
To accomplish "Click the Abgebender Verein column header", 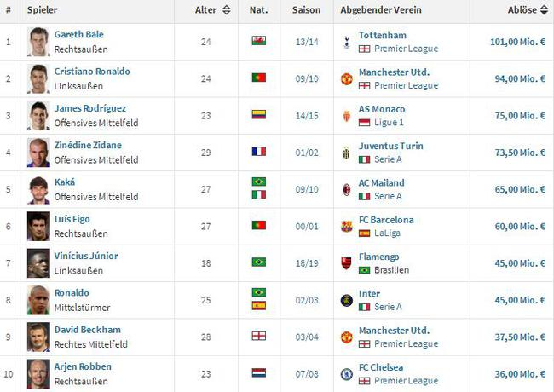I will 372,10.
